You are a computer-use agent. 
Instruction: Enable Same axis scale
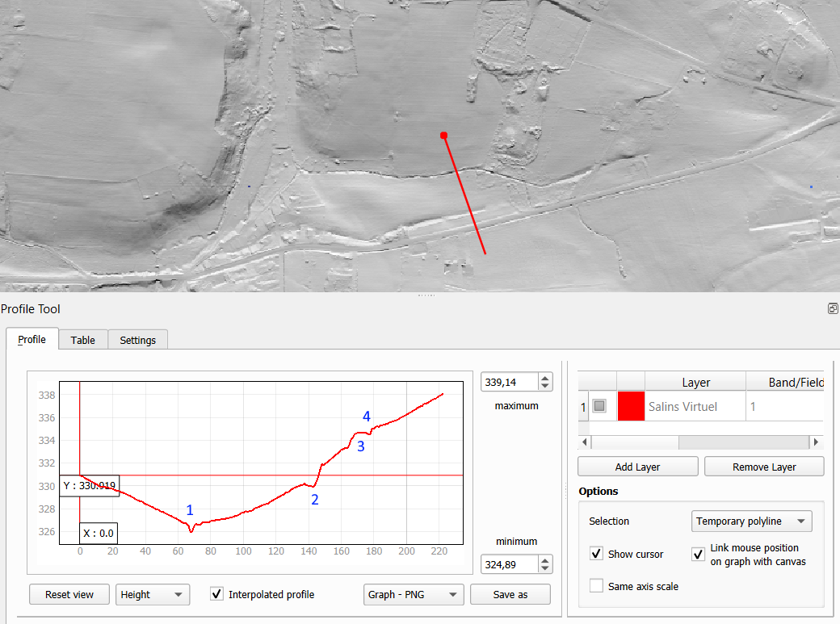(x=596, y=586)
